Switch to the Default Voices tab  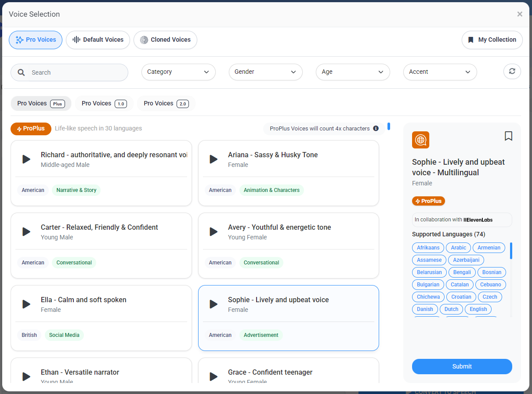point(98,40)
